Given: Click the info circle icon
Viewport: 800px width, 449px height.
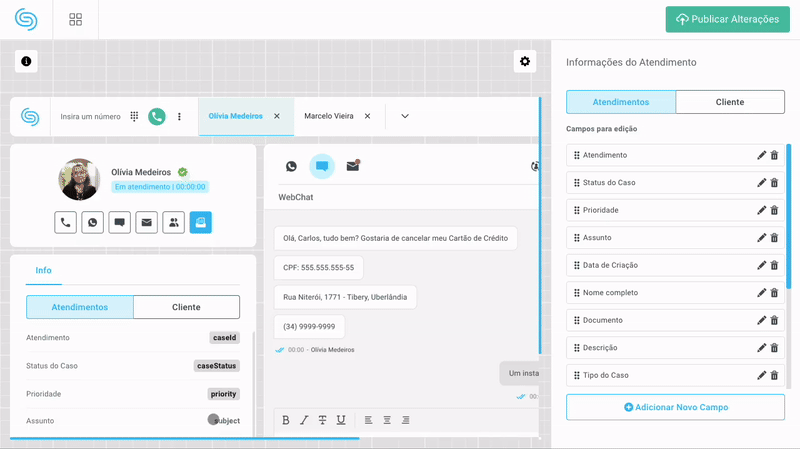Looking at the screenshot, I should point(26,61).
